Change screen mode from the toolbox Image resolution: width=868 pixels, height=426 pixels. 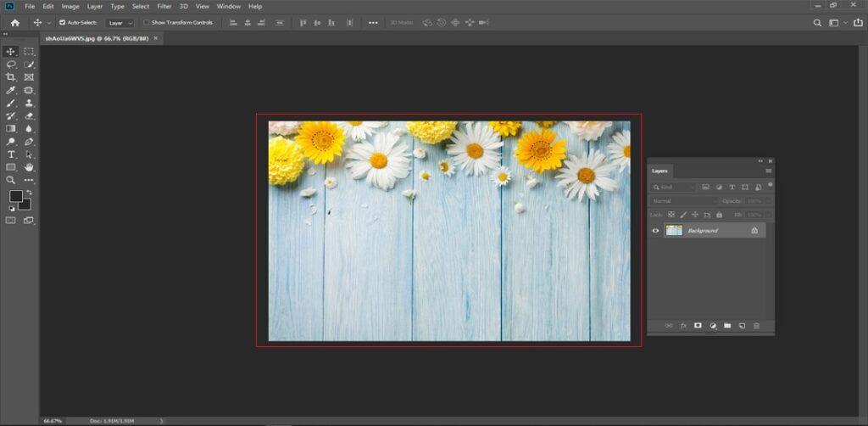pyautogui.click(x=29, y=220)
